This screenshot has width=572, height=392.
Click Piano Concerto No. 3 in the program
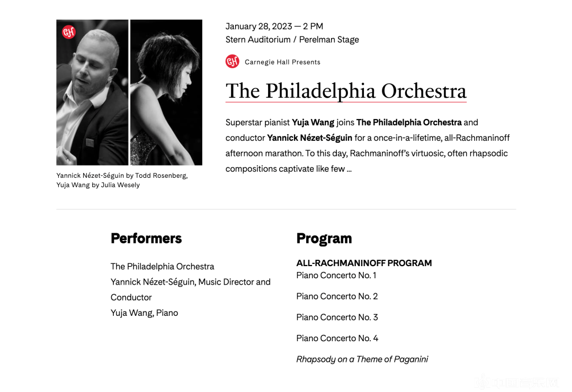337,317
